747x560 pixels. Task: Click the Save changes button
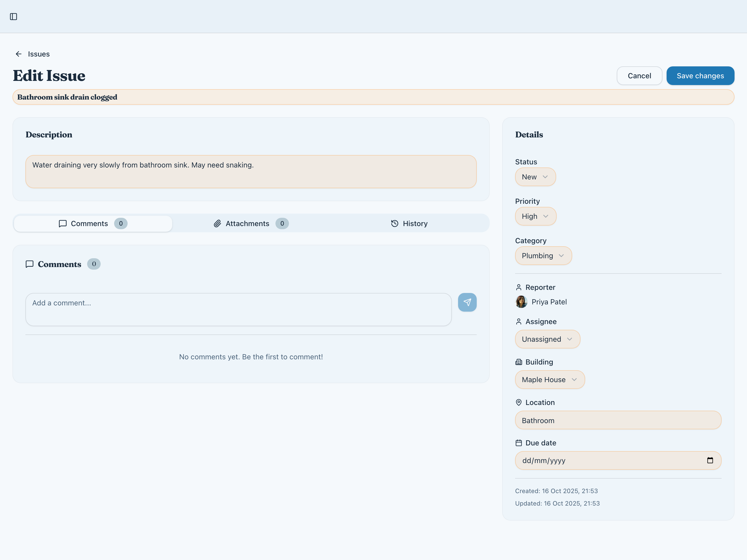(700, 76)
